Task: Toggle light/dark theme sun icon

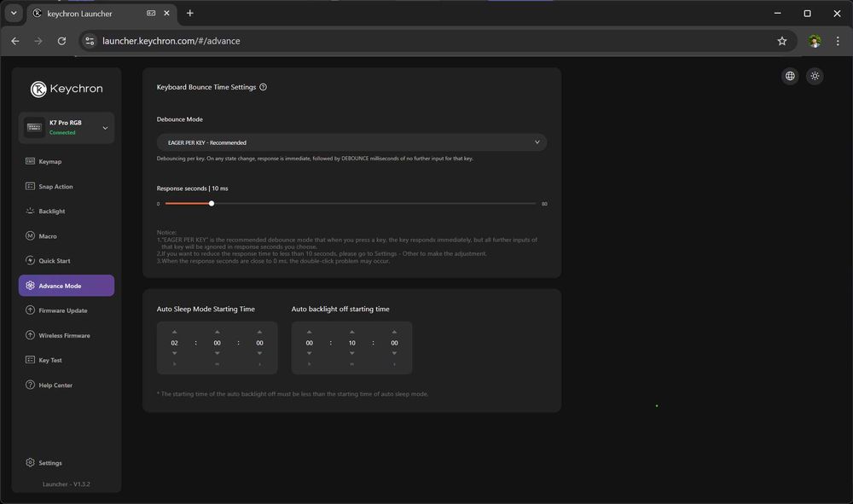Action: pyautogui.click(x=815, y=76)
